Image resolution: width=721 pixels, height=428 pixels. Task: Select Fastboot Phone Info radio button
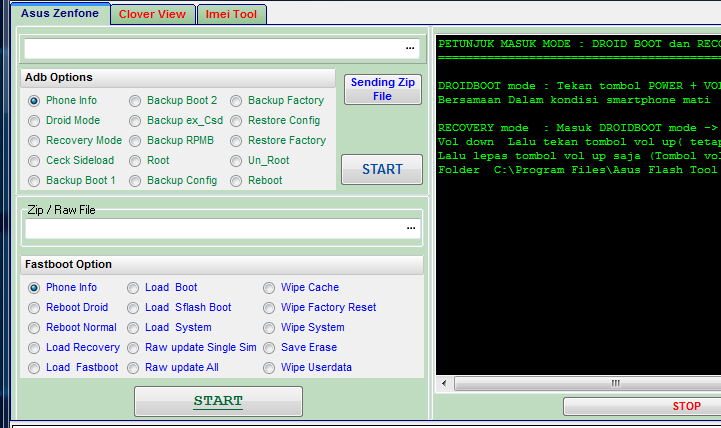tap(34, 288)
